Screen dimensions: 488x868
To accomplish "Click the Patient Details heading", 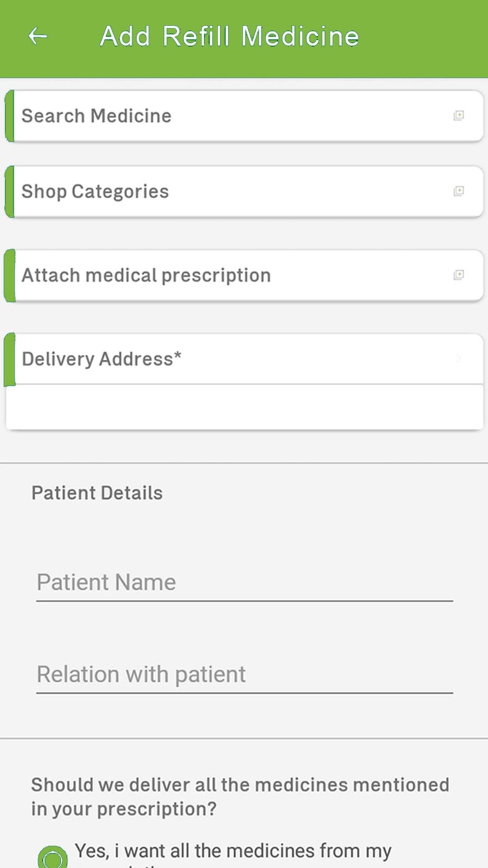I will (x=96, y=493).
